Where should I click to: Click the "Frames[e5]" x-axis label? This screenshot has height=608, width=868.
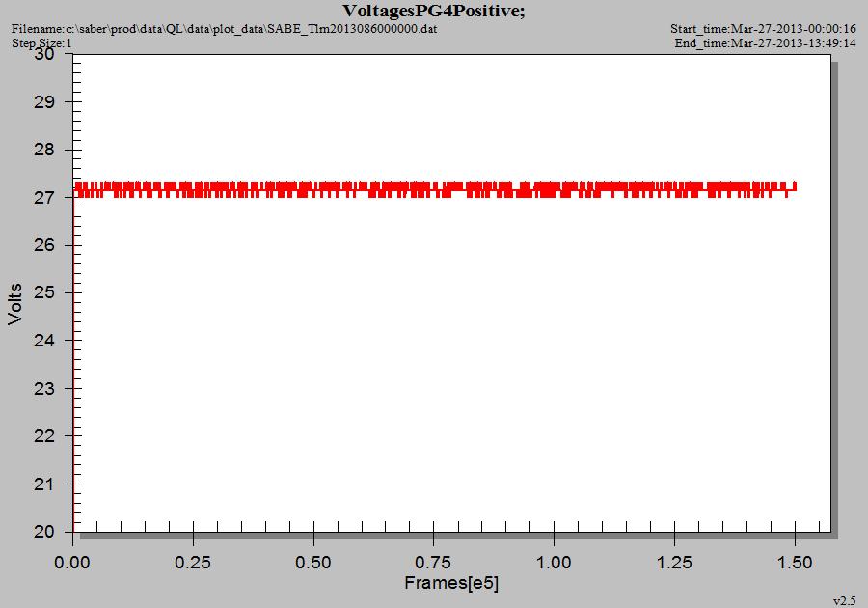[451, 583]
